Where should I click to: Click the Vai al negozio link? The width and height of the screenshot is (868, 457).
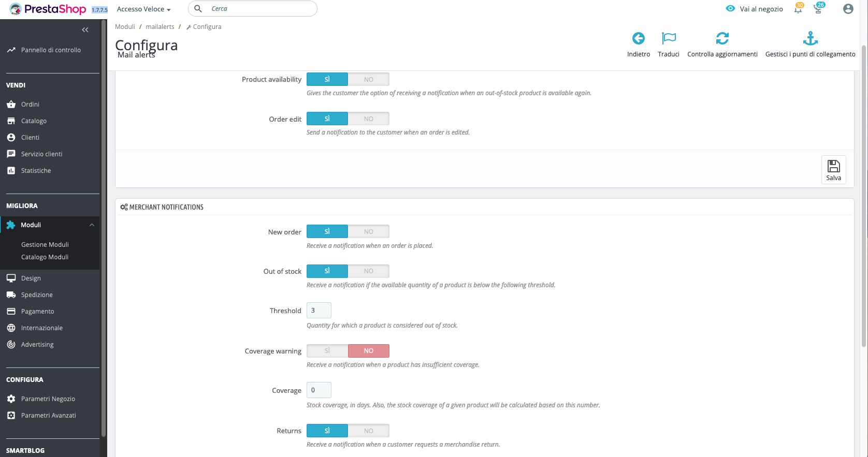[755, 9]
